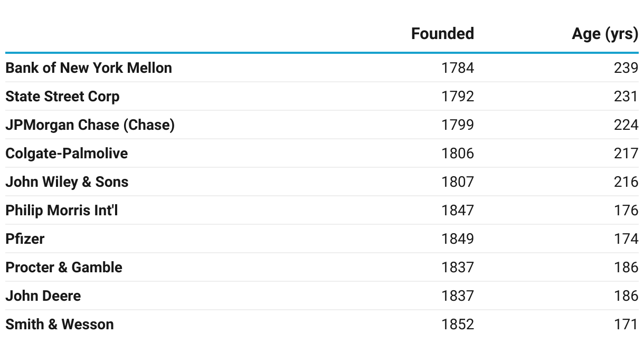Select the Colgate-Palmolive row name
This screenshot has height=343, width=644.
coord(67,154)
